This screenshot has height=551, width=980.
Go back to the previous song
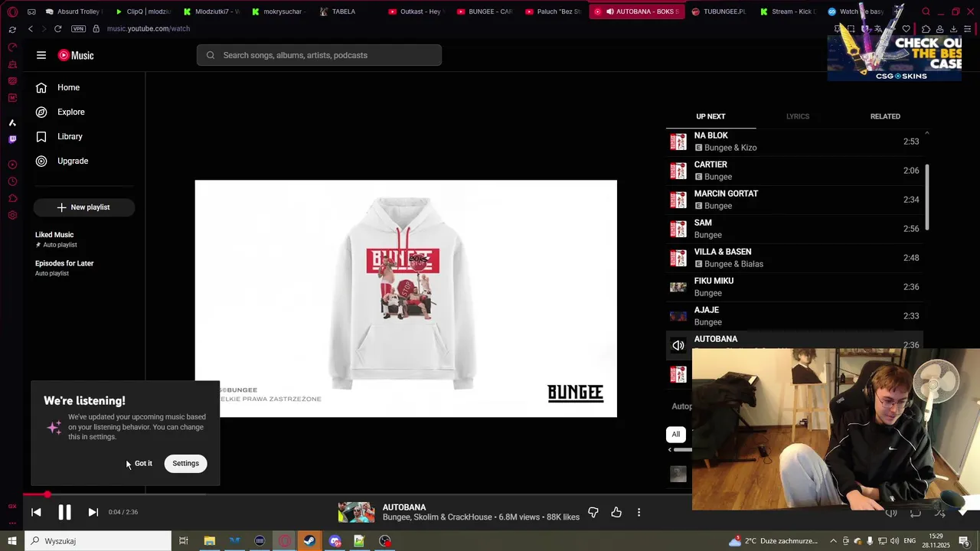[36, 512]
